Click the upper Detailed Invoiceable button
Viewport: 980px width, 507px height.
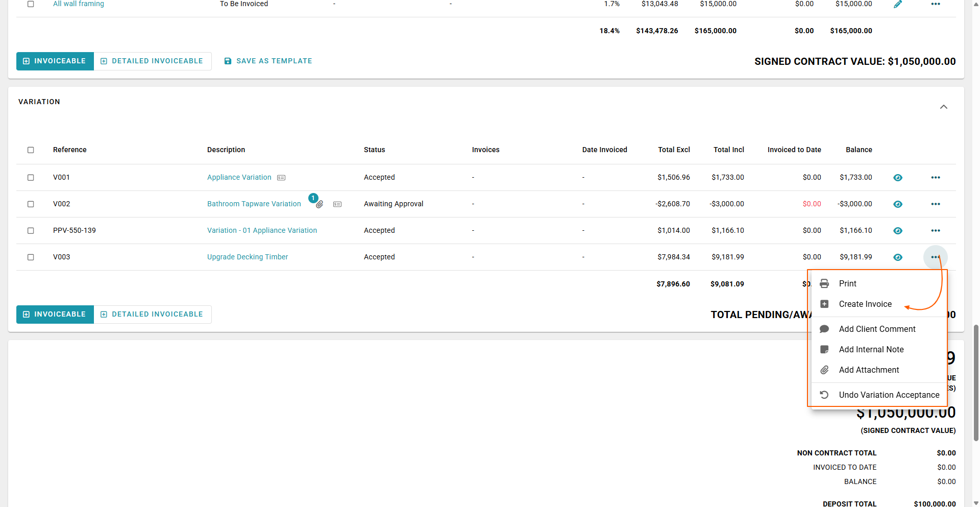(x=153, y=61)
